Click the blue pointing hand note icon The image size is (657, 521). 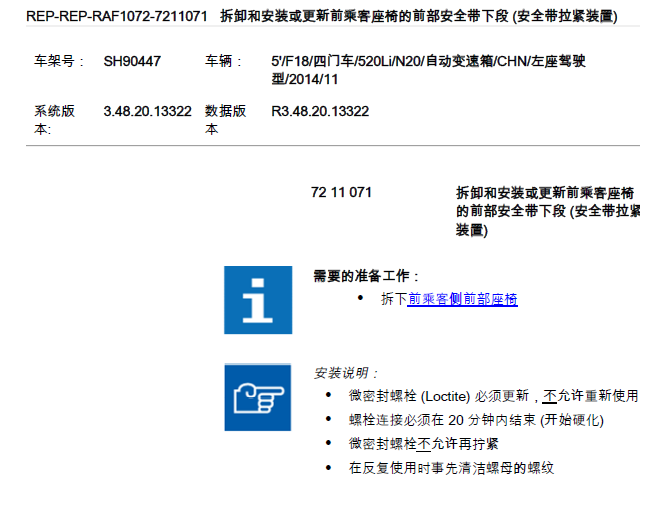pyautogui.click(x=258, y=397)
